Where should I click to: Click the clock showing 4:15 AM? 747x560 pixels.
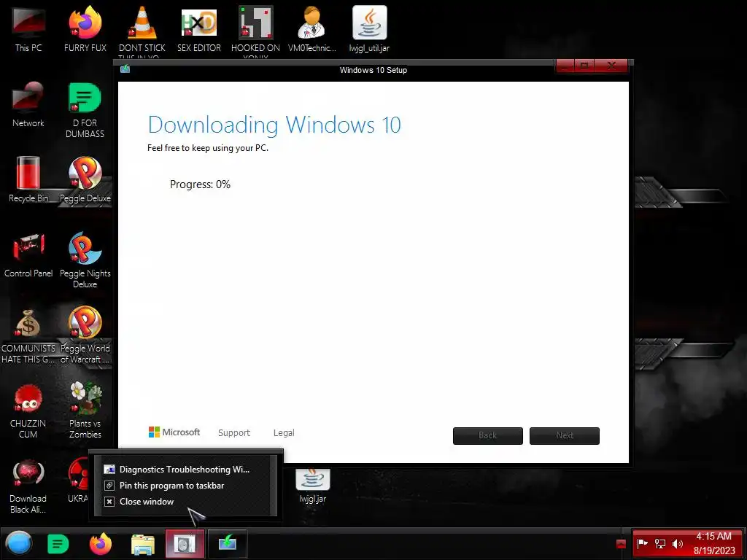tap(713, 543)
